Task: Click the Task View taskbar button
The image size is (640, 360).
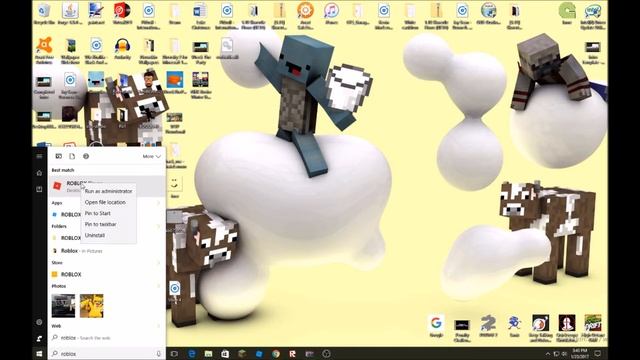Action: [174, 354]
